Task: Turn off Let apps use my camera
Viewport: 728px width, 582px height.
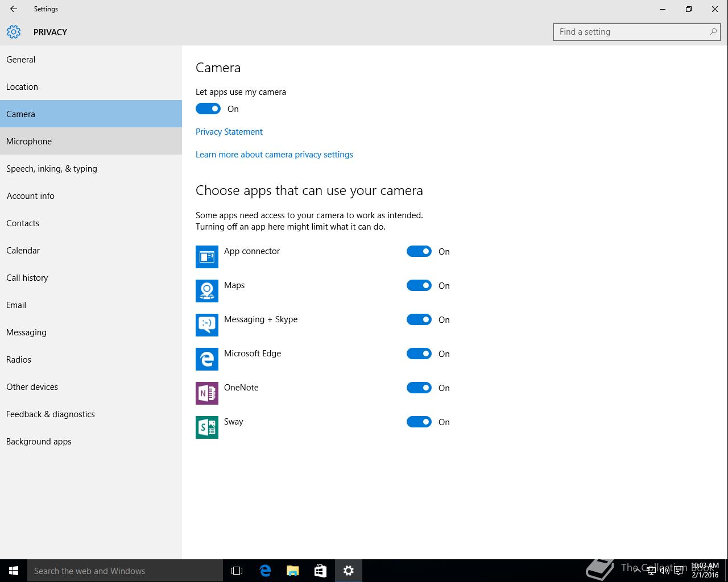Action: pos(208,109)
